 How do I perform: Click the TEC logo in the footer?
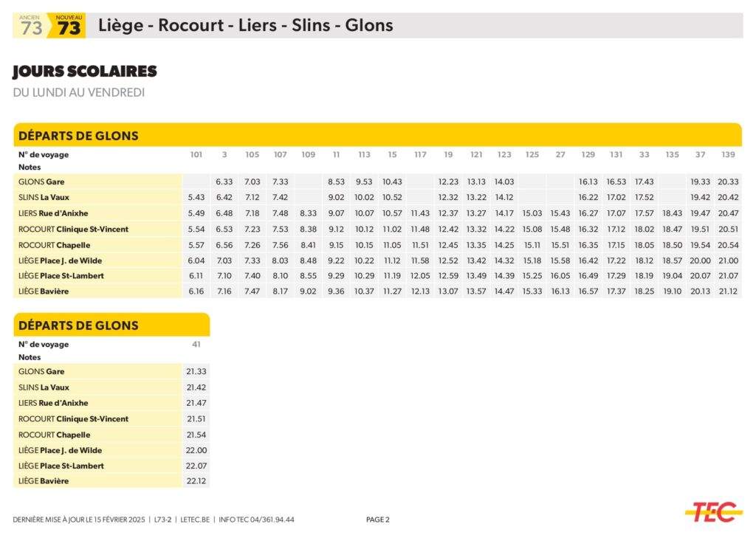pos(712,511)
